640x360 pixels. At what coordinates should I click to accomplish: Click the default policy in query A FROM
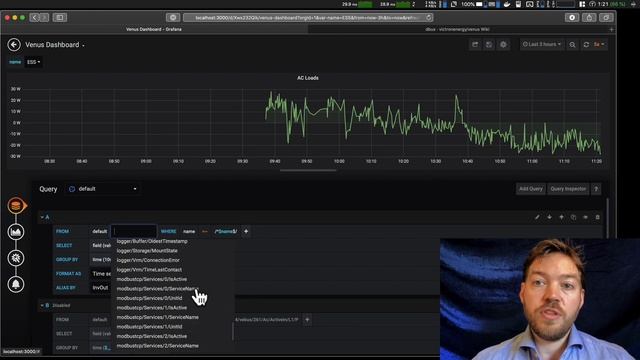coord(100,231)
